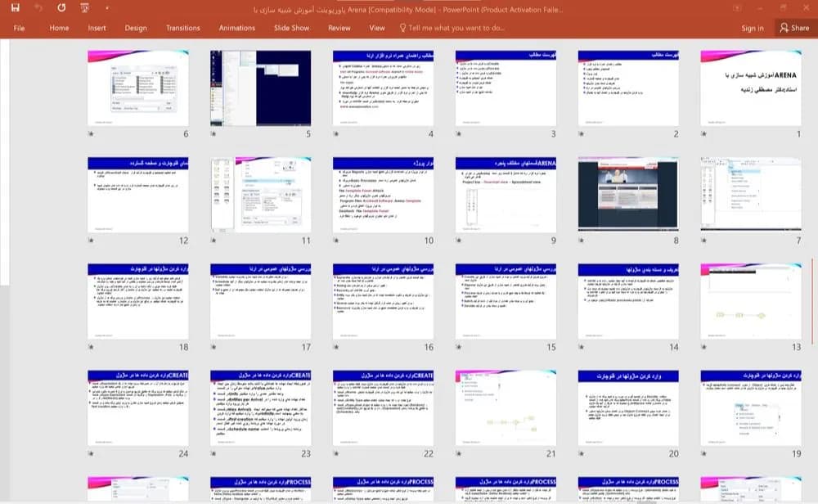Image resolution: width=818 pixels, height=504 pixels.
Task: Select slide 8 thumbnail
Action: pos(628,194)
